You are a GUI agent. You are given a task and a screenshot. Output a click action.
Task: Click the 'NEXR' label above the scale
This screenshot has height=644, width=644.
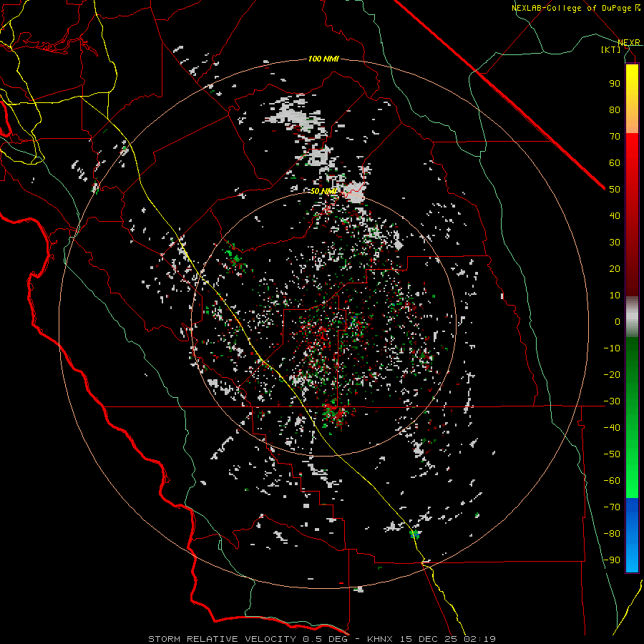(629, 43)
